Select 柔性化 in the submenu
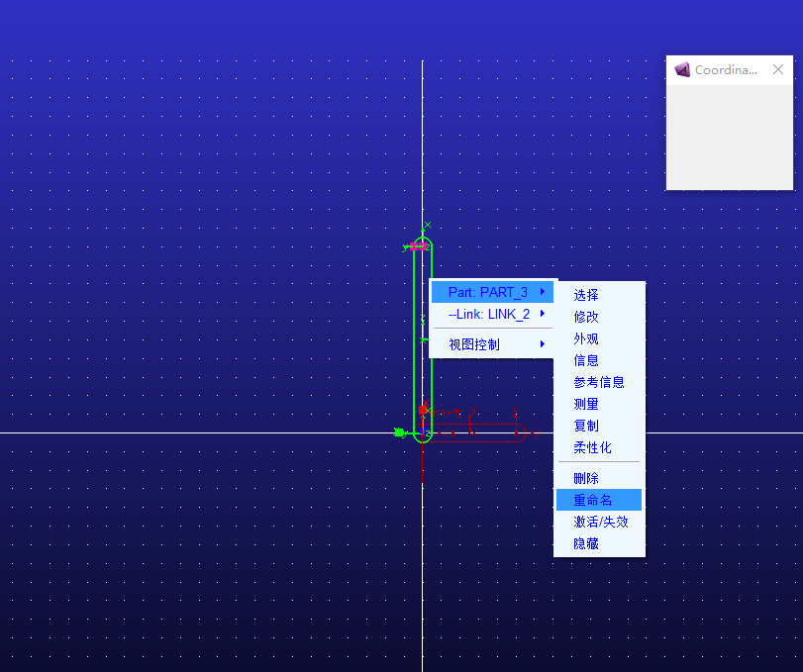Viewport: 803px width, 672px height. coord(592,447)
